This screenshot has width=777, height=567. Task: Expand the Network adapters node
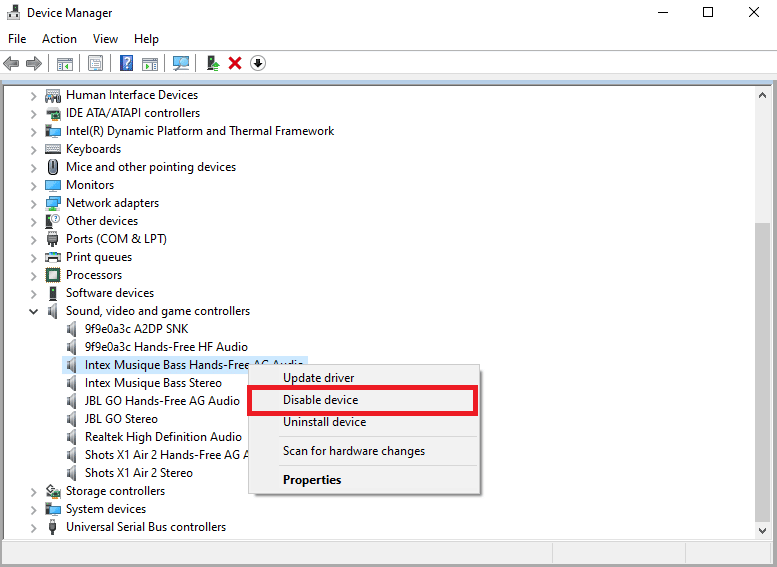tap(33, 204)
